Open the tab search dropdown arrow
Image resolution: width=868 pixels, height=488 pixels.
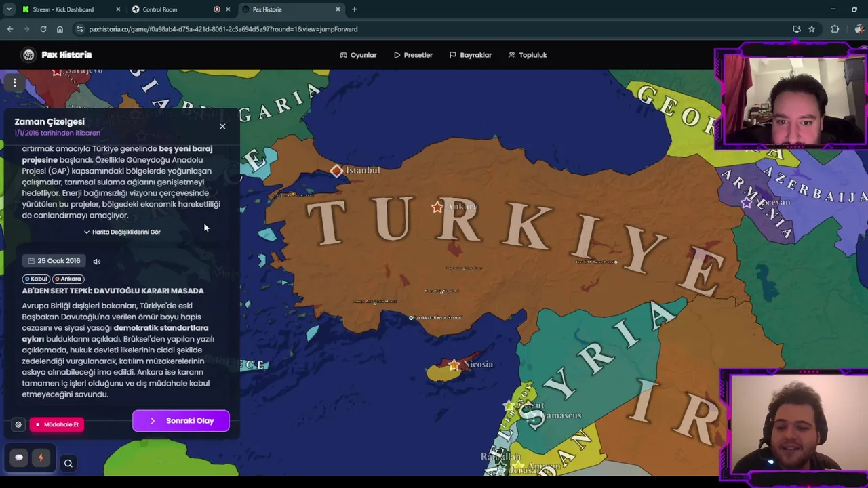[x=9, y=9]
